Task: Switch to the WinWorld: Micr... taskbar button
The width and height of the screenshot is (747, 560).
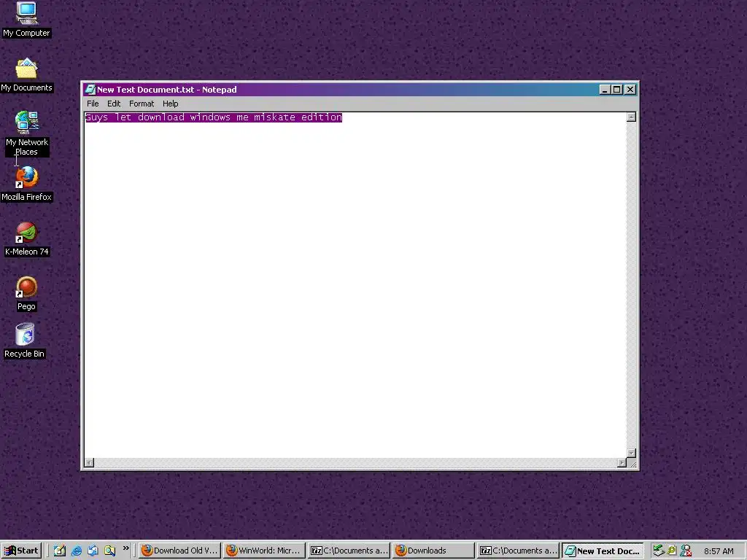Action: click(x=264, y=551)
